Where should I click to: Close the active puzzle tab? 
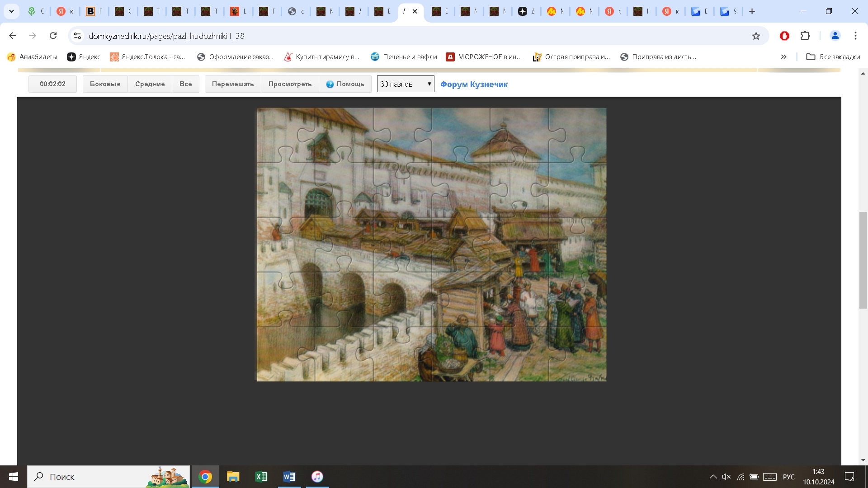tap(415, 11)
